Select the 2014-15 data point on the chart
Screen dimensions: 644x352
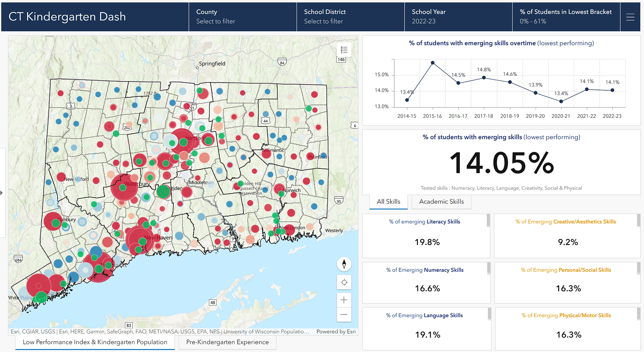click(407, 100)
